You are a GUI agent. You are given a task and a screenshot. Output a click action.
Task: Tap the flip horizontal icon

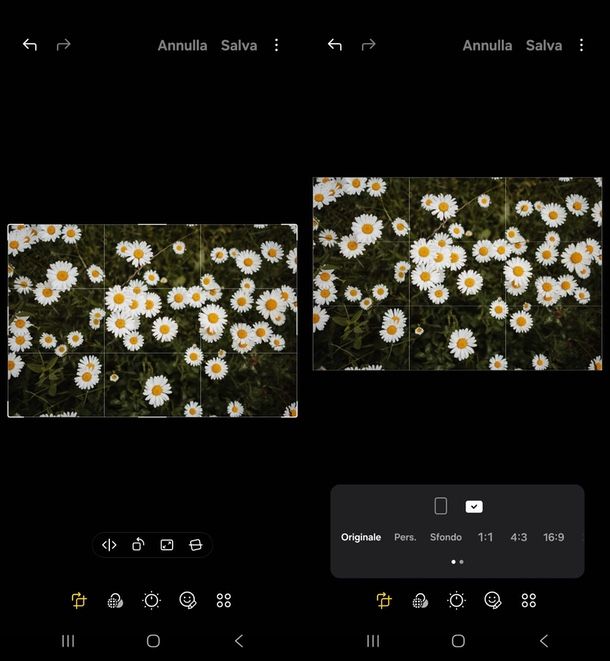pyautogui.click(x=109, y=545)
